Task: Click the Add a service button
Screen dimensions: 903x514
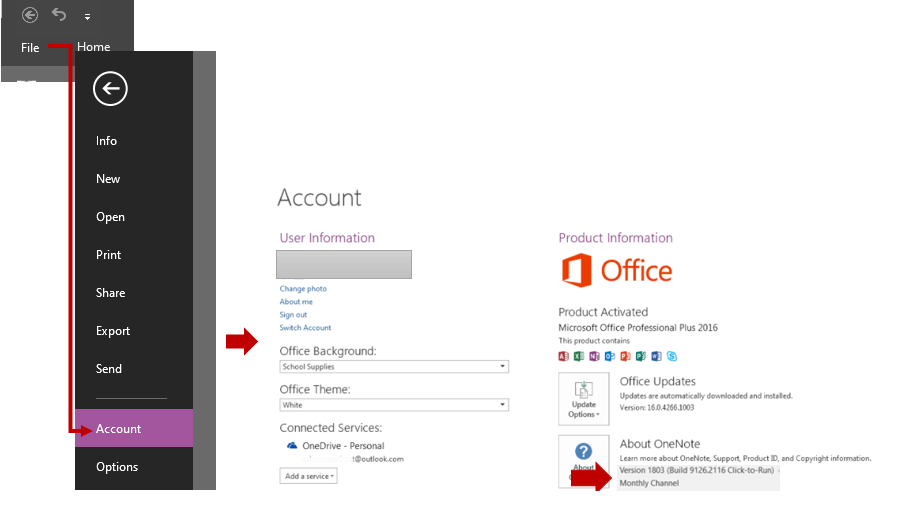Action: tap(309, 476)
